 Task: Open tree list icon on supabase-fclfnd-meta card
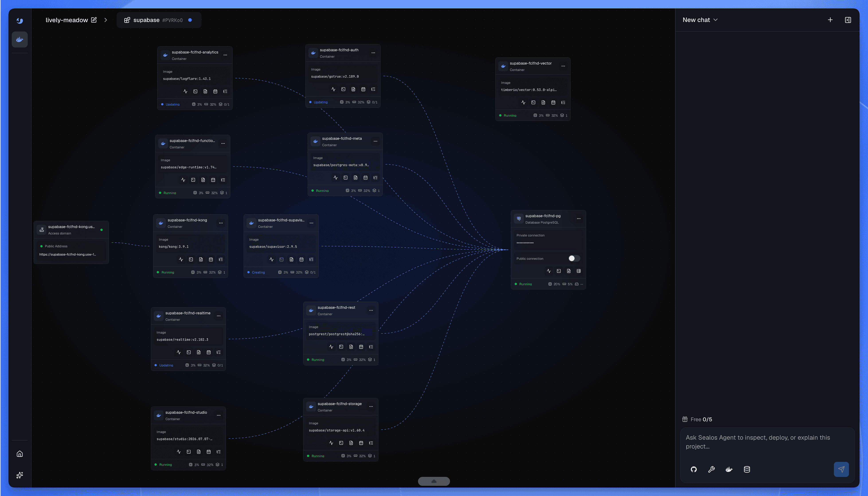375,178
